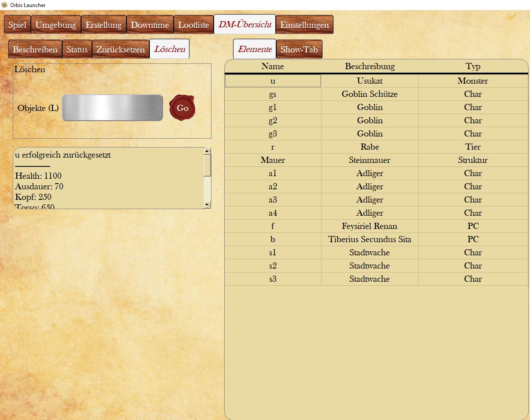Screen dimensions: 530x420
Task: Click the Typ column header
Action: pos(473,66)
